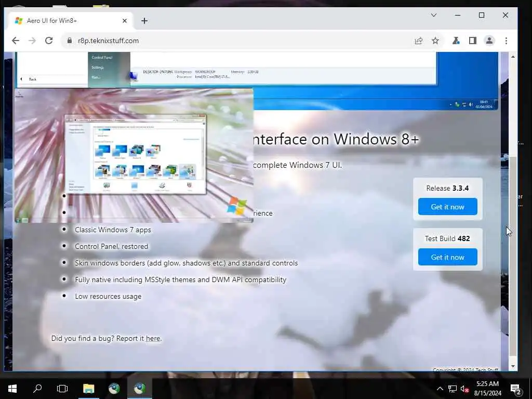Open the Windows Start menu
This screenshot has width=532, height=399.
(12, 389)
